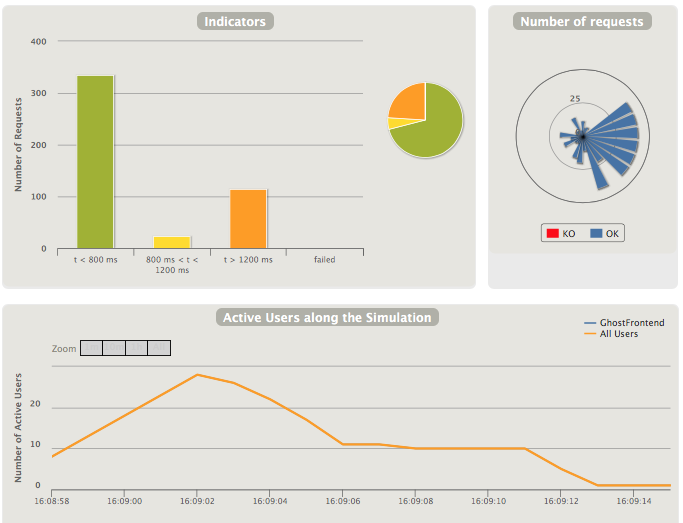
Task: Click the Active Users along the Simulation title
Action: tap(327, 318)
